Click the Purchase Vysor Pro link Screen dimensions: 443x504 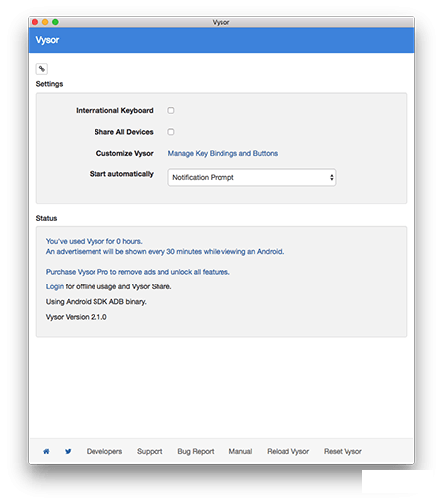coord(138,272)
